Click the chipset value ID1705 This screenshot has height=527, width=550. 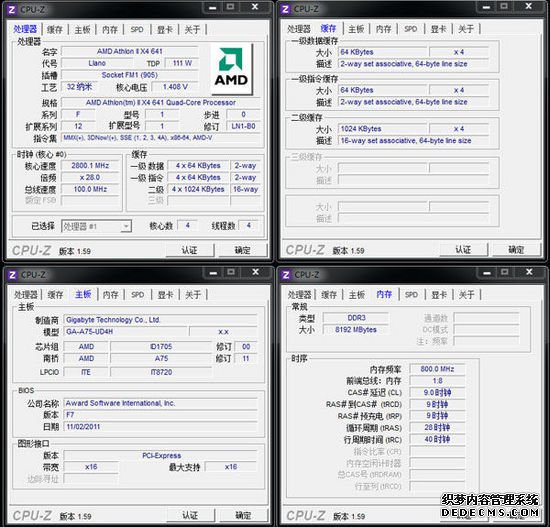coord(161,347)
